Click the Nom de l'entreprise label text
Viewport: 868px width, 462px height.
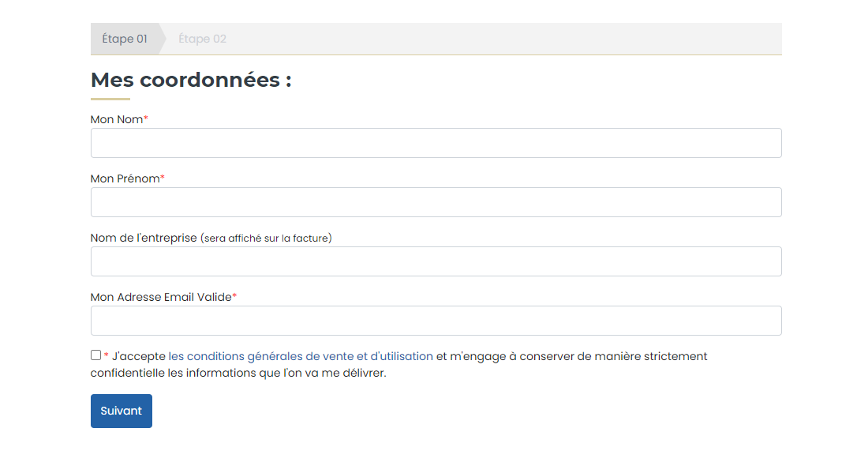point(144,238)
